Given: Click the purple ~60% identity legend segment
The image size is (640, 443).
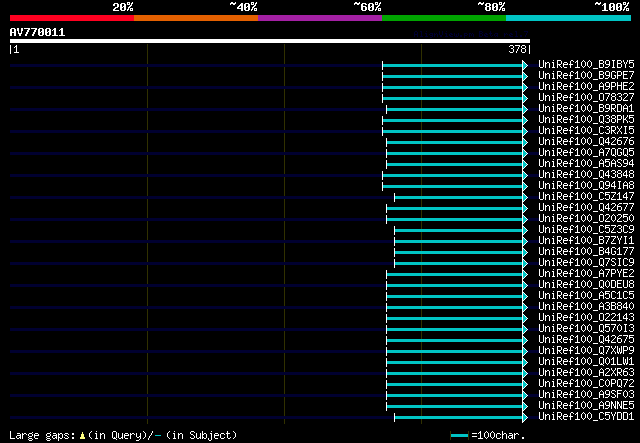Looking at the screenshot, I should pyautogui.click(x=320, y=18).
